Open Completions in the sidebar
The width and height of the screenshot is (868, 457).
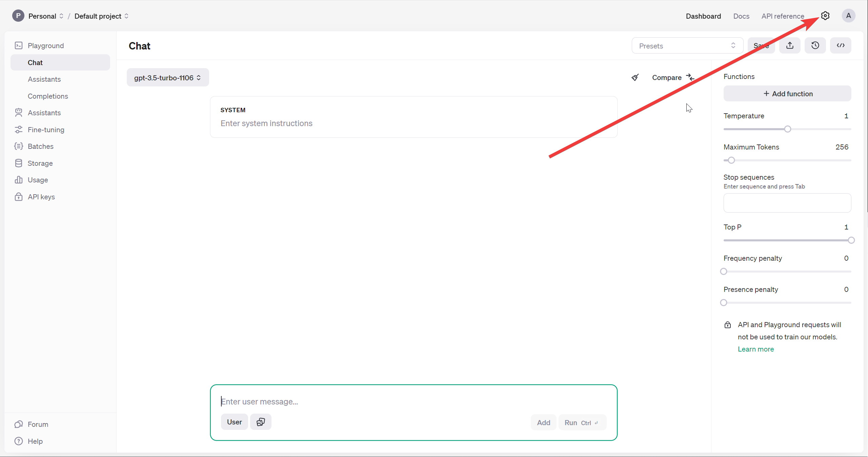pyautogui.click(x=48, y=96)
